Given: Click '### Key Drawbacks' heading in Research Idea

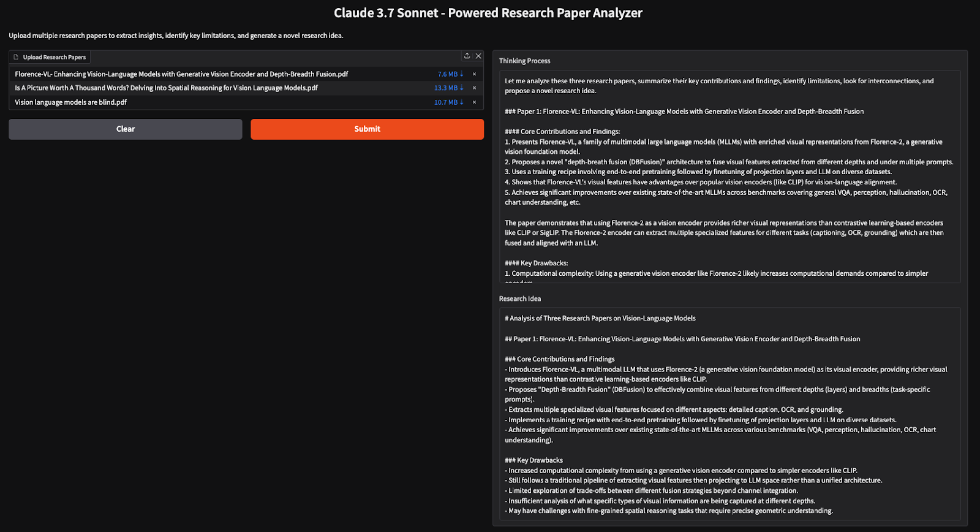Looking at the screenshot, I should tap(533, 460).
